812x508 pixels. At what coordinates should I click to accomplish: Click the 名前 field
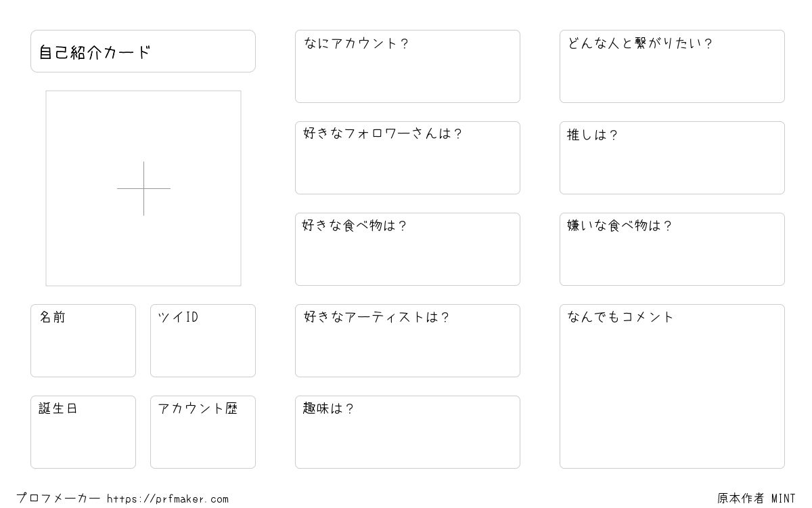pyautogui.click(x=83, y=341)
